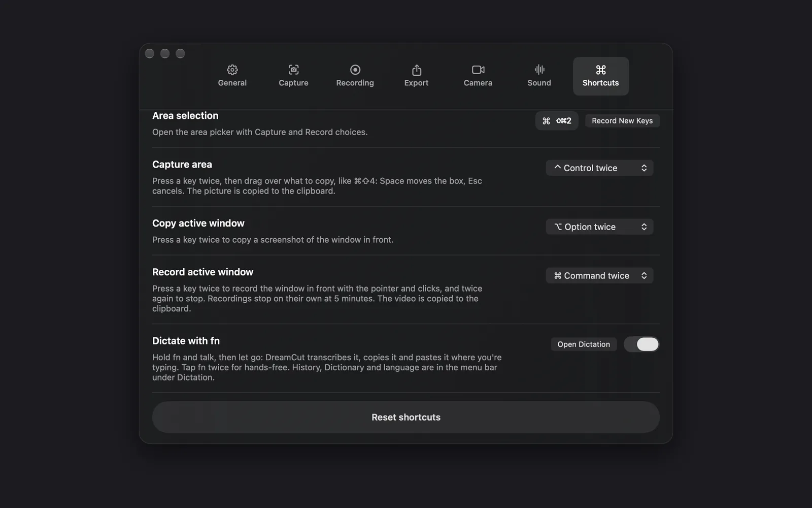Click the text 'Press a key twice to copy a screenshot'
812x508 pixels.
[x=227, y=240]
